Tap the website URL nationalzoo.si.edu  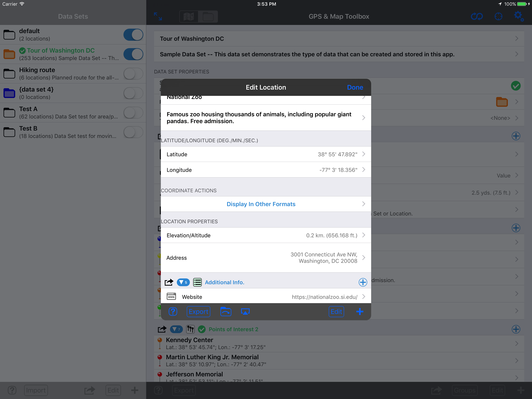tap(324, 297)
